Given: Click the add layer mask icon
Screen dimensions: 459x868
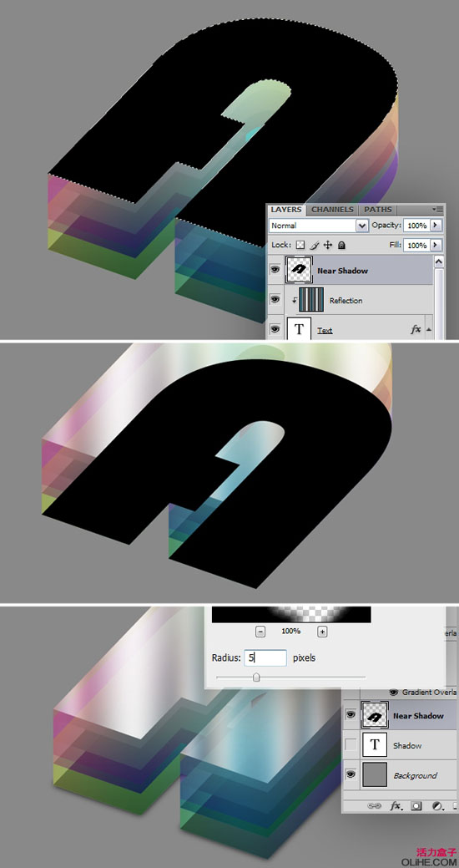Looking at the screenshot, I should (x=416, y=806).
